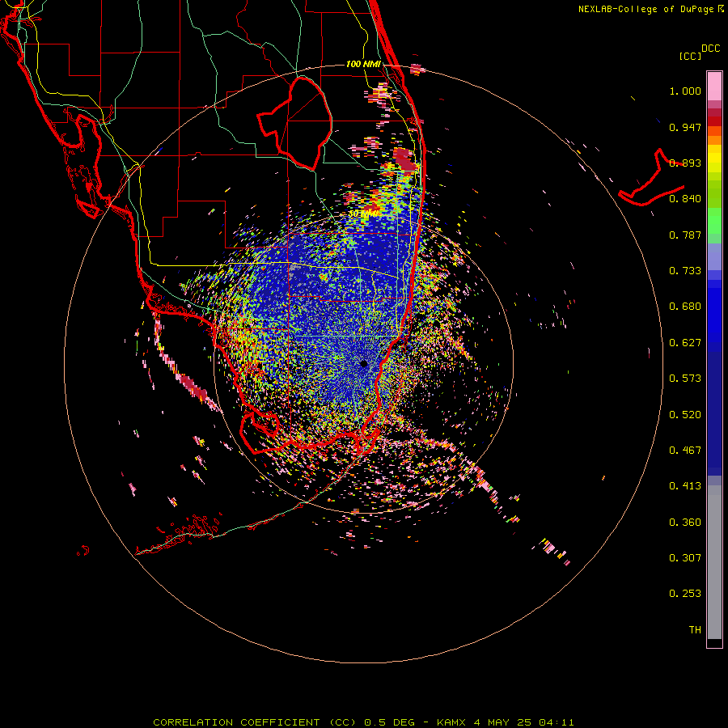Select the 0.840 scale value
Screen dimensions: 728x728
(685, 199)
